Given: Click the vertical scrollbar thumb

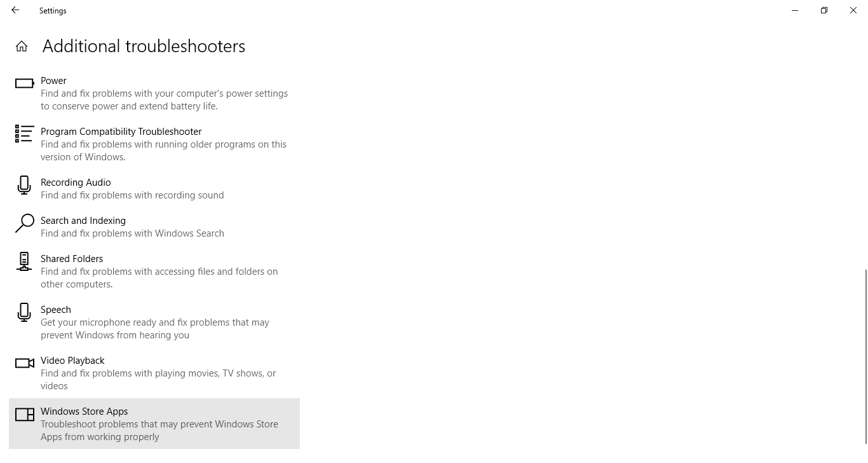Looking at the screenshot, I should tap(865, 356).
